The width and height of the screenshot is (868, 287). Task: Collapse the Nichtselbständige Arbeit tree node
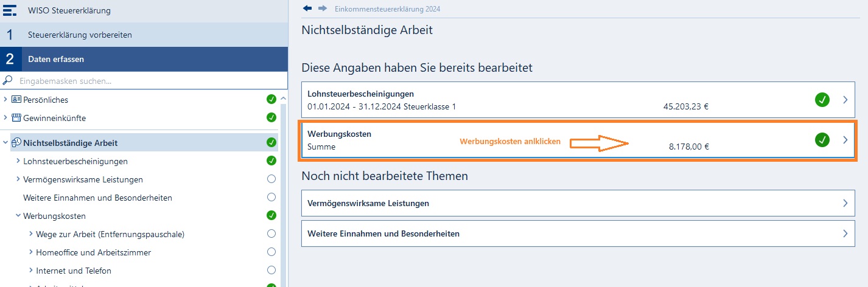click(x=5, y=143)
